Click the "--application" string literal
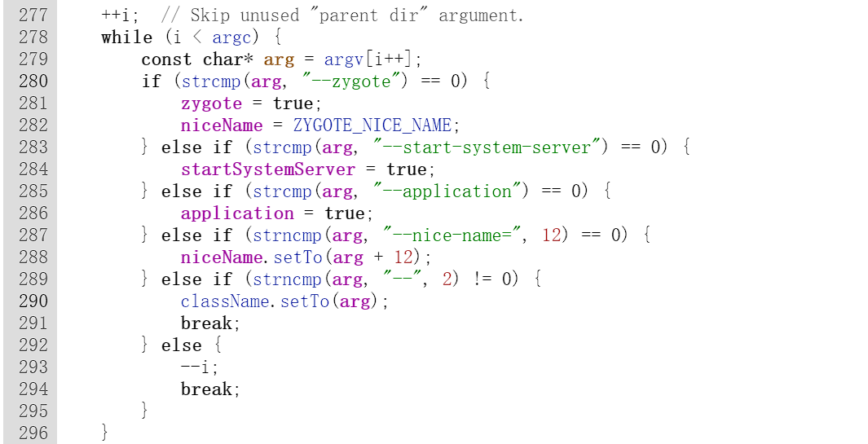868x444 pixels. point(446,191)
